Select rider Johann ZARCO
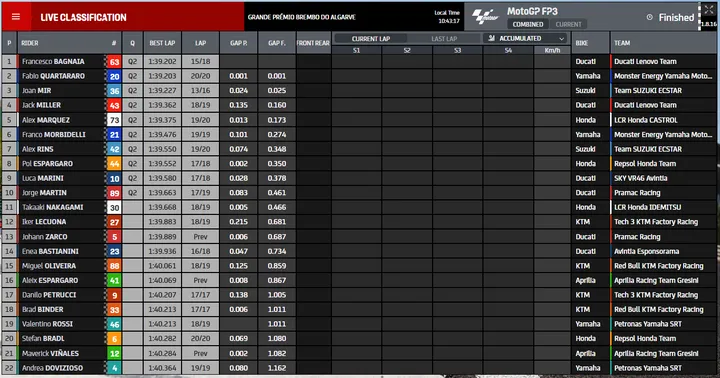 tap(44, 237)
